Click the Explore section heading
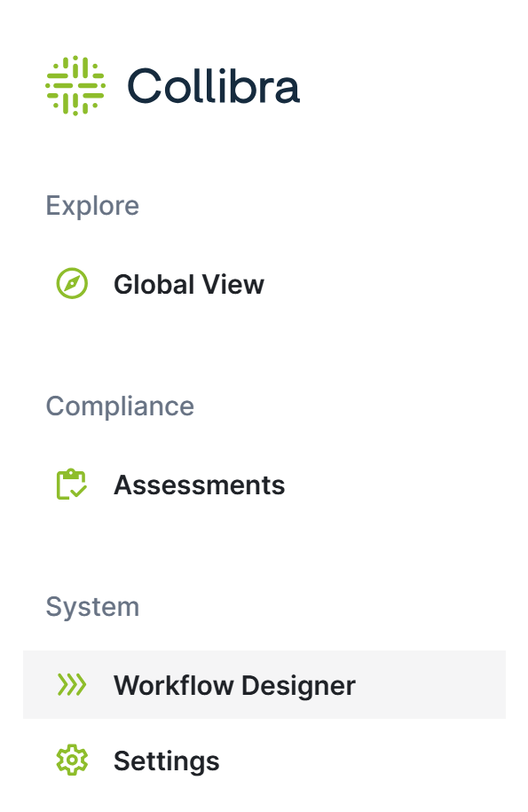Screen dimensions: 528x812 pyautogui.click(x=92, y=206)
